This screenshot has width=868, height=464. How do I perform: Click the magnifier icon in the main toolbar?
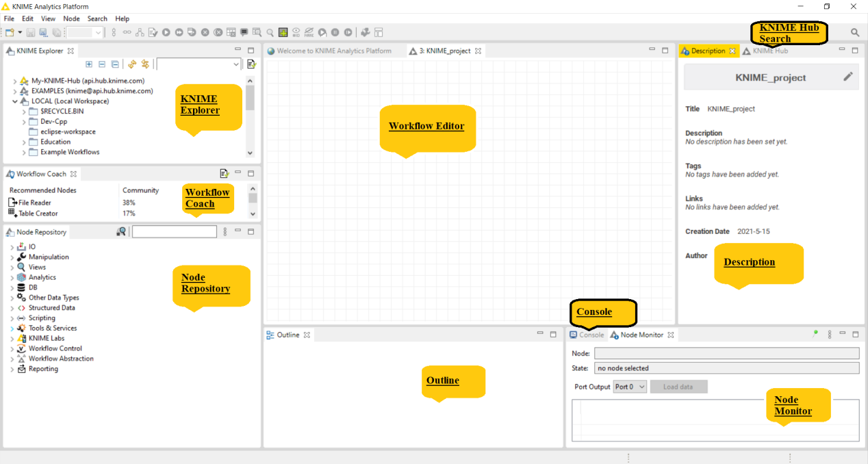(270, 32)
